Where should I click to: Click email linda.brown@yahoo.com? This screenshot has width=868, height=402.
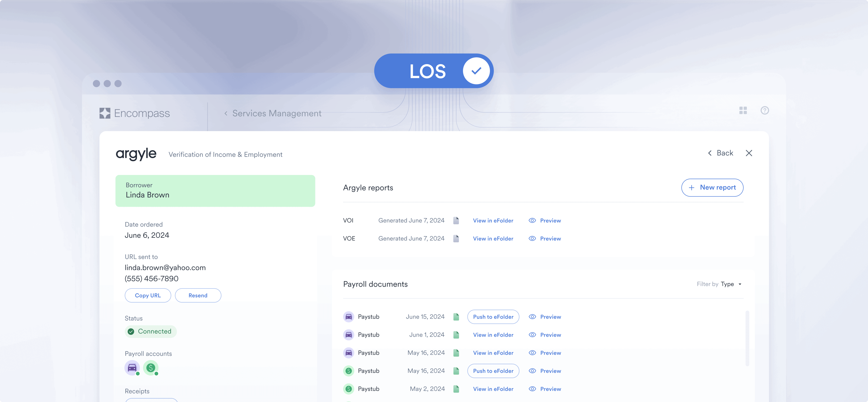tap(165, 268)
